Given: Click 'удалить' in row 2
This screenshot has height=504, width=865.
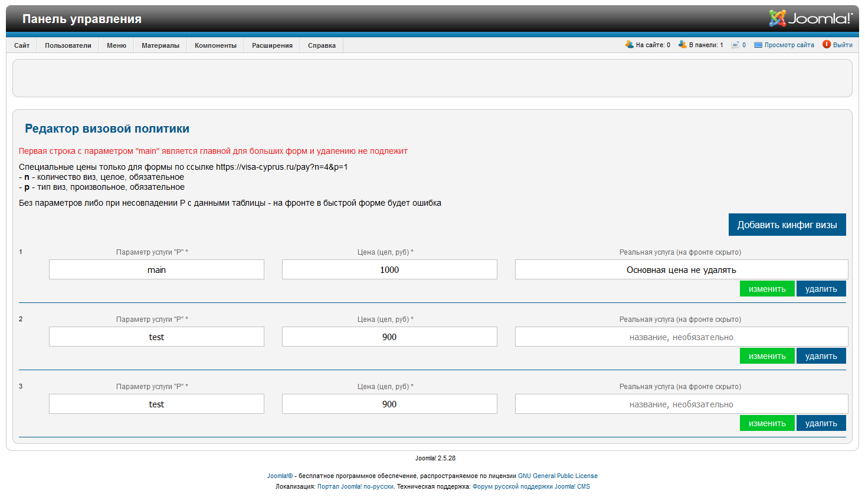Looking at the screenshot, I should tap(821, 356).
